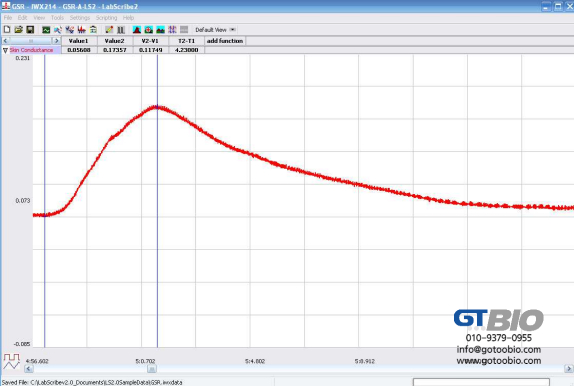The image size is (574, 386).
Task: Open the Help menu
Action: pos(128,18)
